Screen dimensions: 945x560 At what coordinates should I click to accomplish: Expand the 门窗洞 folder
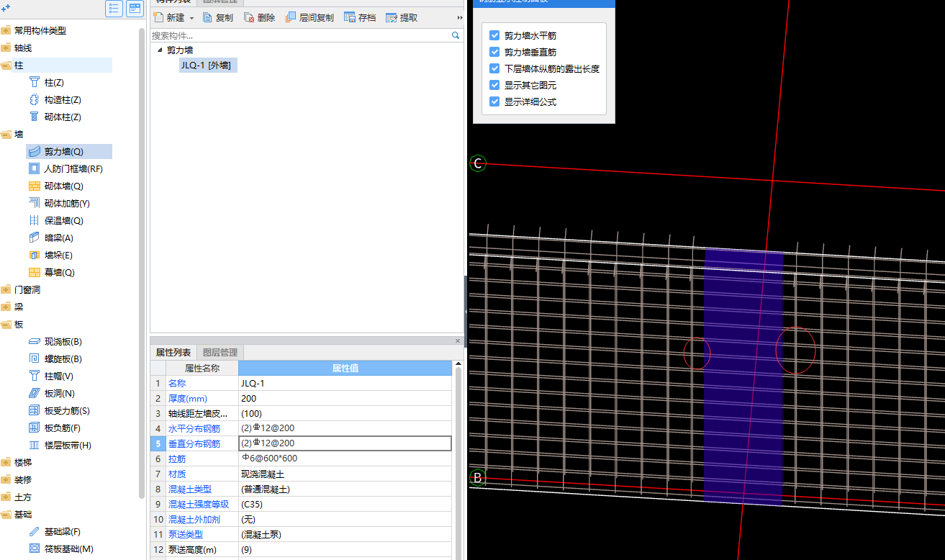[6, 290]
